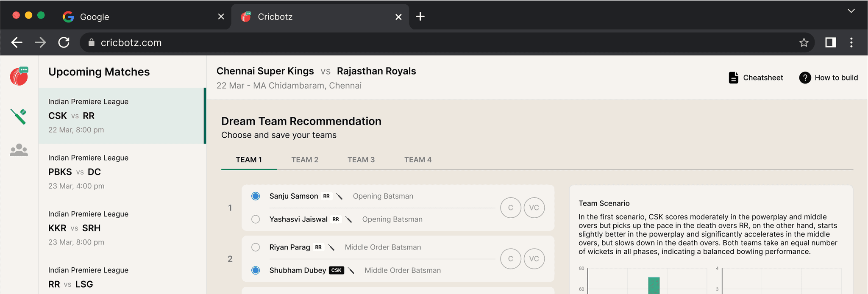Click the Team Scenario heading
Viewport: 868px width, 294px height.
tap(604, 203)
